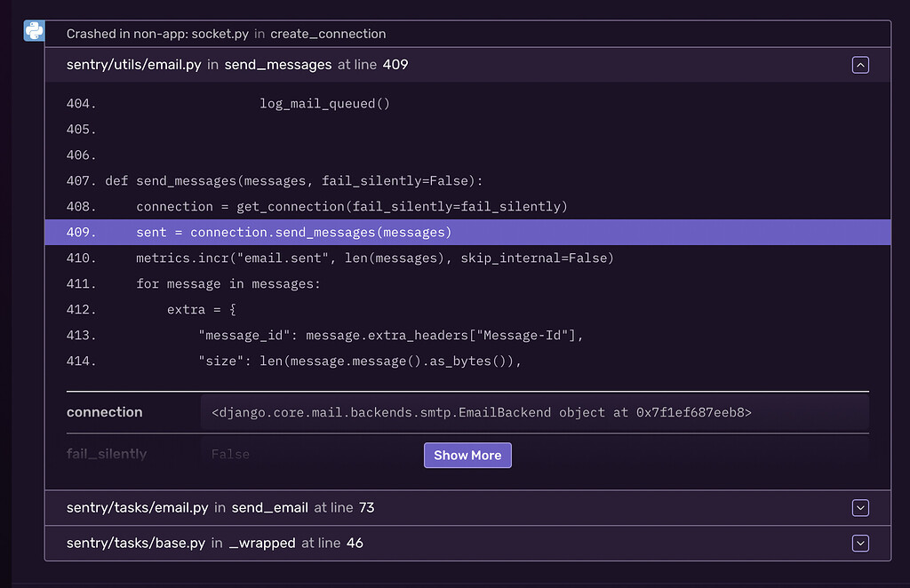
Task: Click the _wrapped function label
Action: click(x=262, y=543)
